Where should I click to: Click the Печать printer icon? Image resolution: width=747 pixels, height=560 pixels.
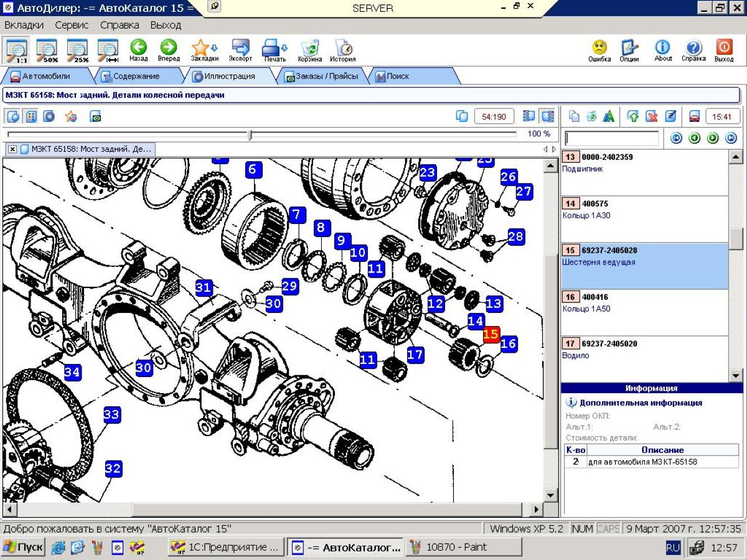275,50
